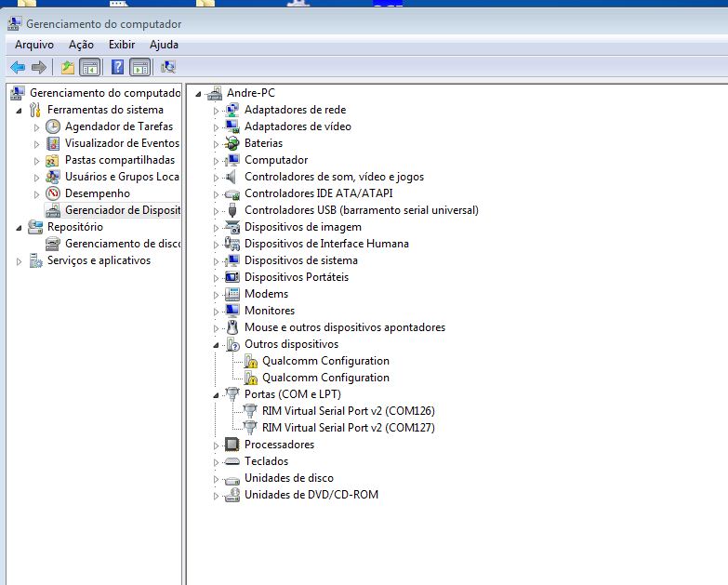Open the Arquivo menu
Screen dimensions: 728x585
(x=34, y=45)
